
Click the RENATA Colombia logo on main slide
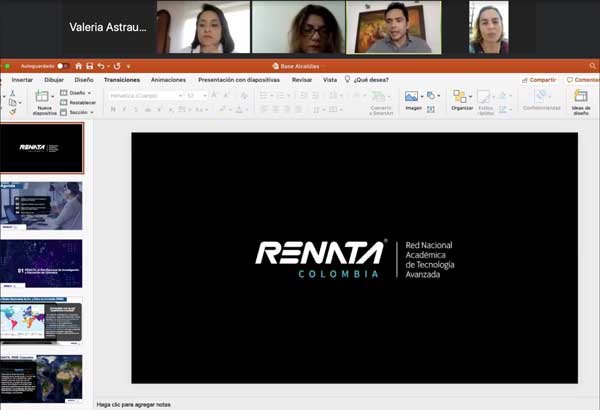point(320,259)
